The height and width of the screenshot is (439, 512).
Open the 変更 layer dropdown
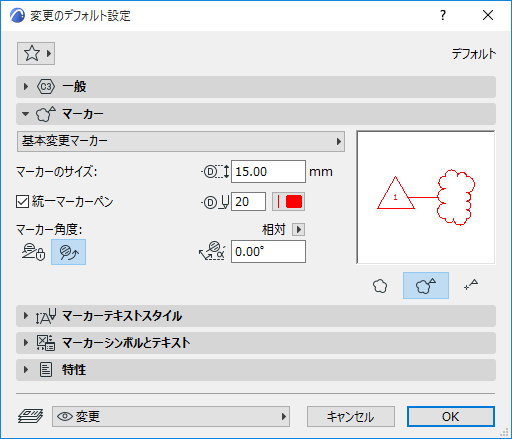point(171,416)
